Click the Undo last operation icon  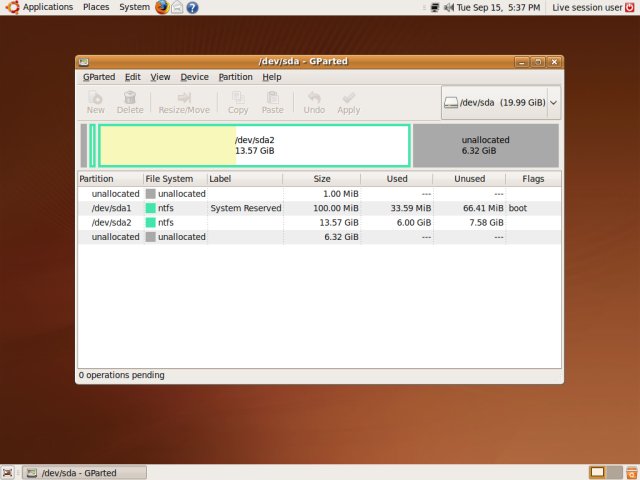(x=314, y=102)
